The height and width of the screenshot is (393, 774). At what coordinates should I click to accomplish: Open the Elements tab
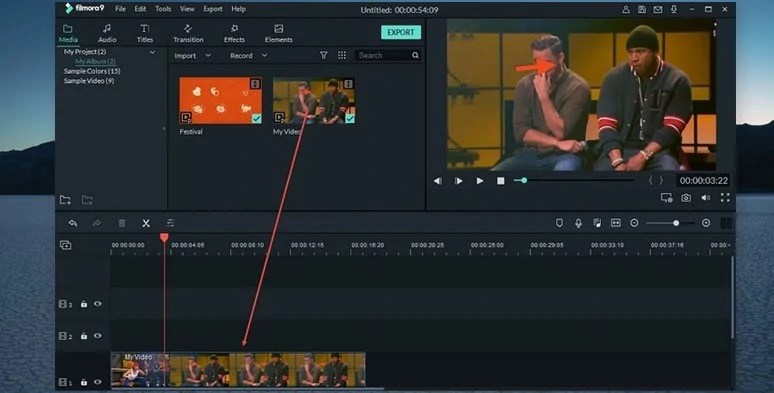(x=278, y=34)
